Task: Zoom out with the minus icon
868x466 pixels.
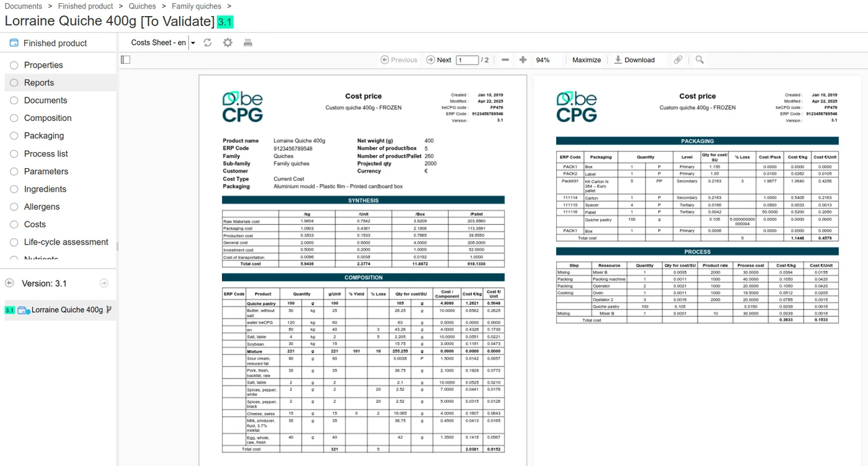Action: pos(505,60)
